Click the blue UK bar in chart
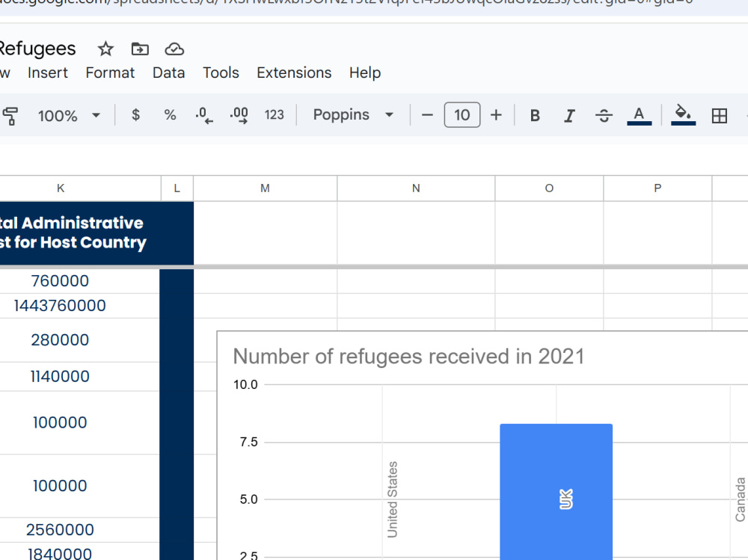Image resolution: width=748 pixels, height=560 pixels. pyautogui.click(x=557, y=492)
